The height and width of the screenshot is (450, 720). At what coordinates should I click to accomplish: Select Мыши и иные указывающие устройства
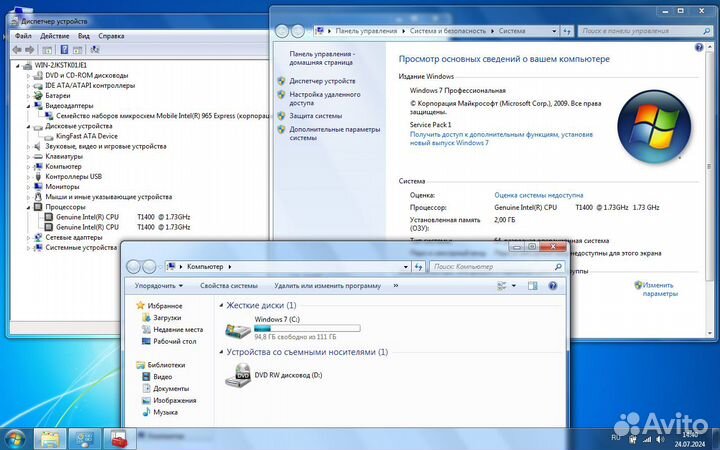(x=108, y=197)
